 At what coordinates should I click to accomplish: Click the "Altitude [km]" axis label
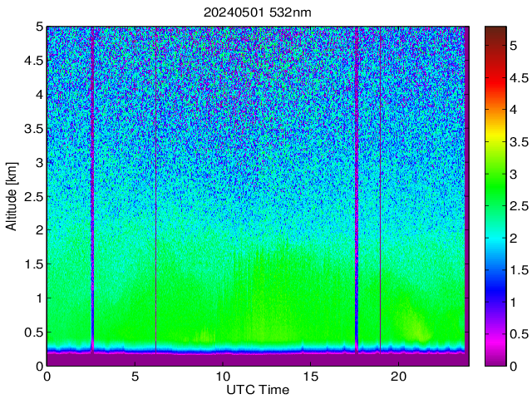coord(11,196)
